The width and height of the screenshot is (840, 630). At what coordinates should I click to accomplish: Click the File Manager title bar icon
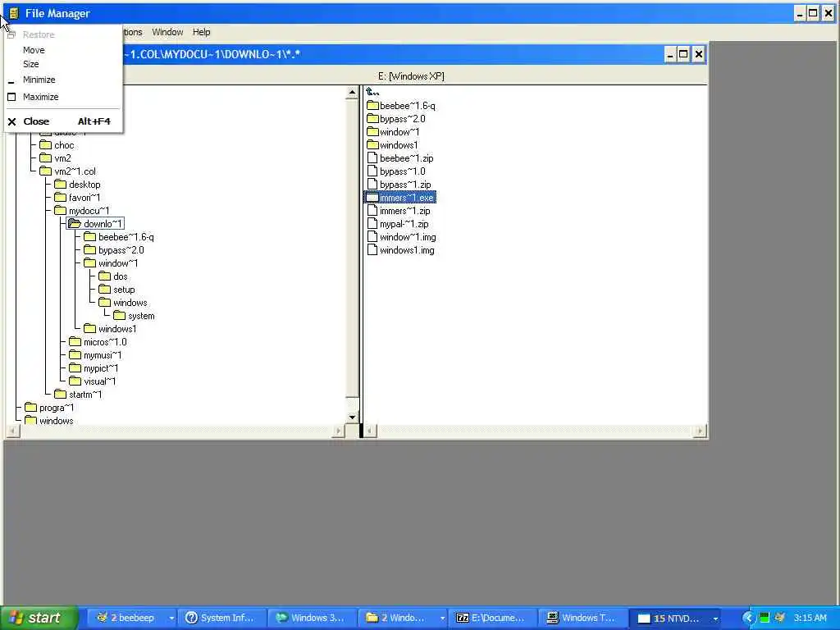(13, 13)
